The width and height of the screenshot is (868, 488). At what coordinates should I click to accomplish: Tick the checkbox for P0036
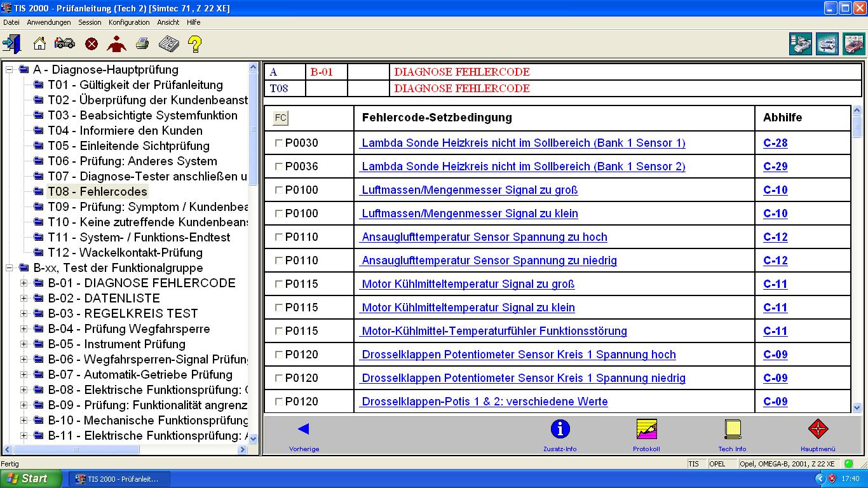tap(279, 167)
